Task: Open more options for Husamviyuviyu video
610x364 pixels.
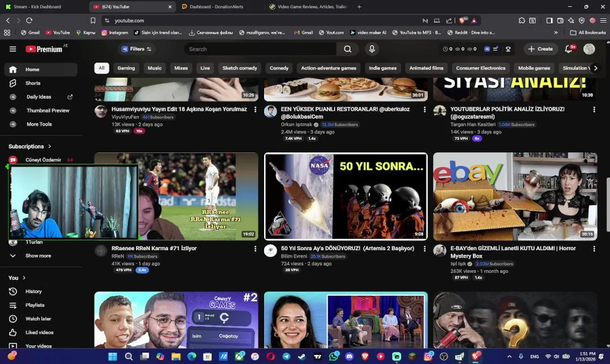Action: (x=255, y=109)
